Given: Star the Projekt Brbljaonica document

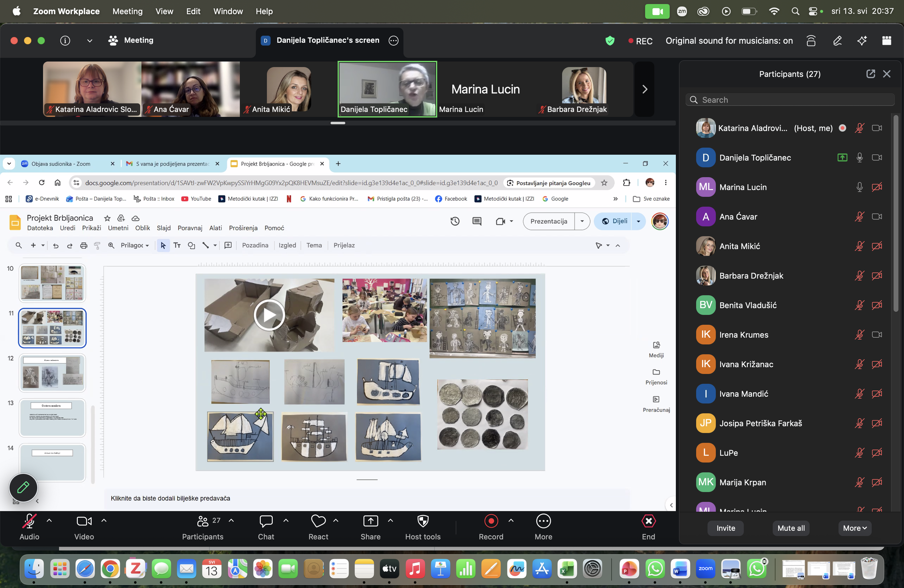Looking at the screenshot, I should [x=107, y=218].
